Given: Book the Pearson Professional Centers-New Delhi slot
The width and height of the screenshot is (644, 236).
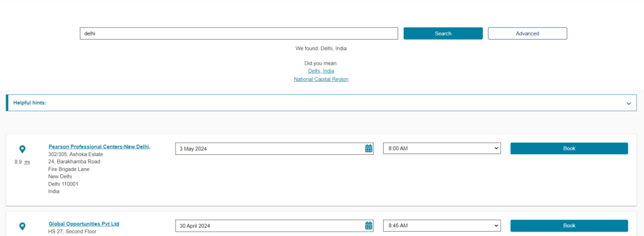Looking at the screenshot, I should click(x=569, y=149).
